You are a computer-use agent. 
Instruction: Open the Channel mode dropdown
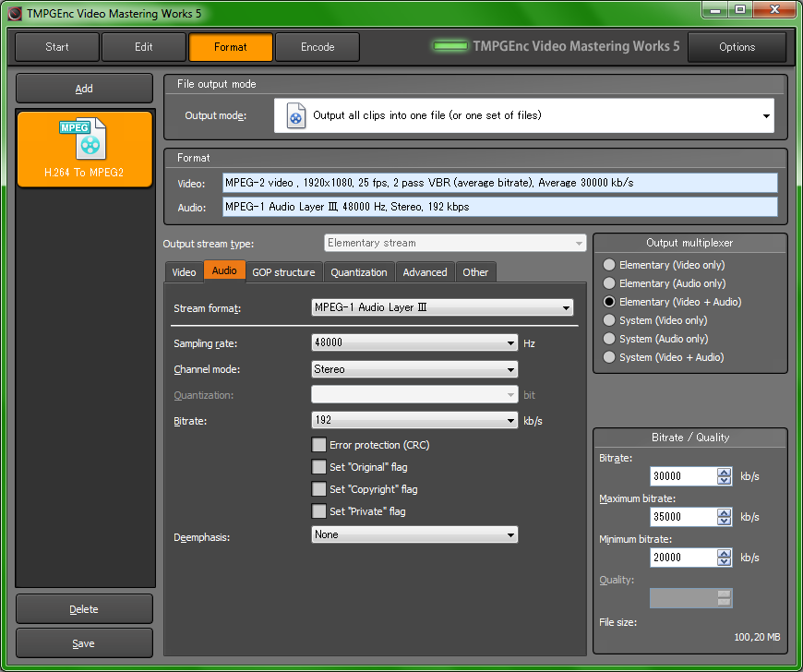click(414, 369)
